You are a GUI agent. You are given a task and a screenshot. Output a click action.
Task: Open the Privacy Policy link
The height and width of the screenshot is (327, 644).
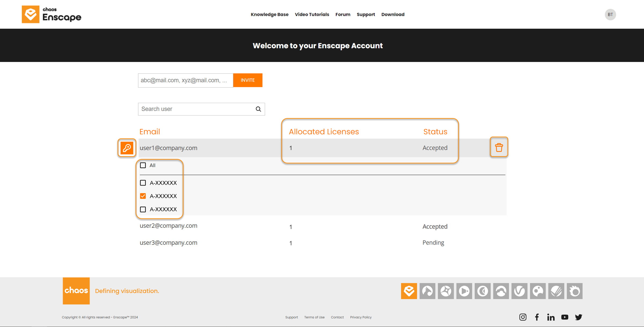click(361, 317)
